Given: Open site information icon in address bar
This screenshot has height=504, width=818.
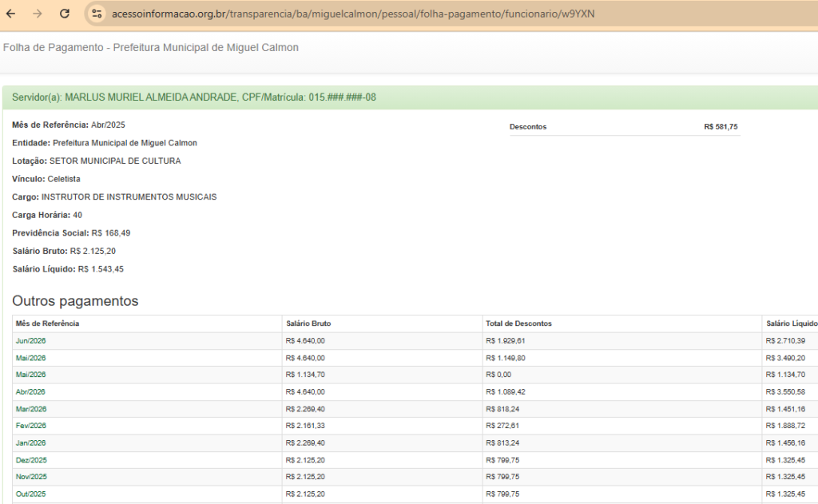Looking at the screenshot, I should [x=97, y=14].
